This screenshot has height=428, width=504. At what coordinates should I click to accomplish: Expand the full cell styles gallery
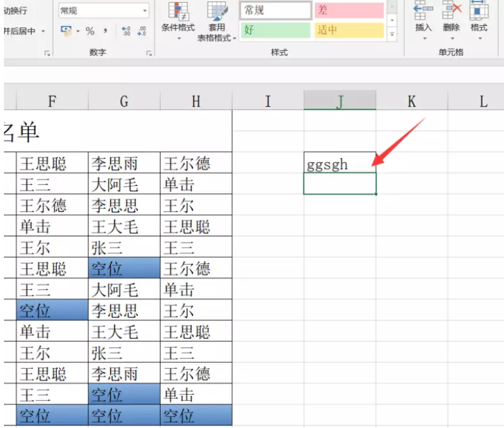392,34
